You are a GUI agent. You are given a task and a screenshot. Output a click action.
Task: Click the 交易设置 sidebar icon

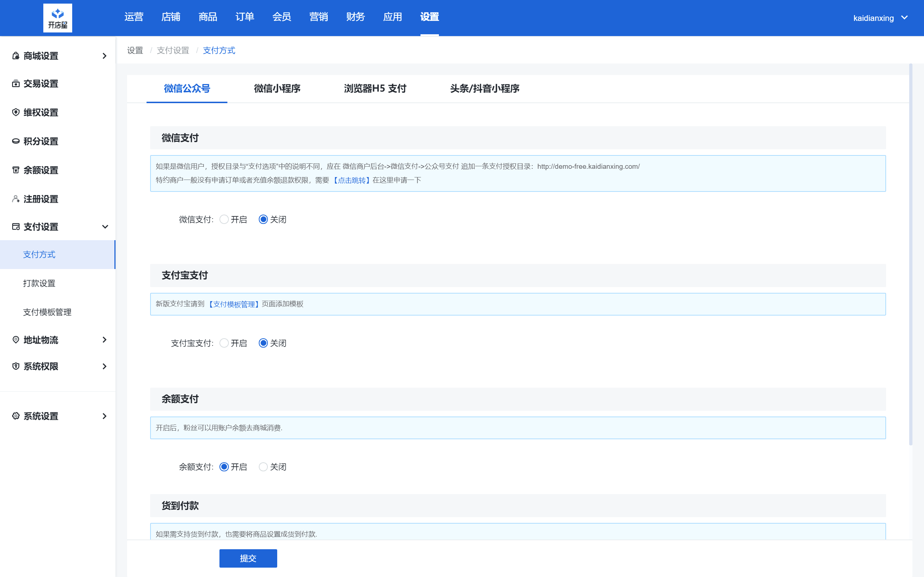click(x=15, y=84)
